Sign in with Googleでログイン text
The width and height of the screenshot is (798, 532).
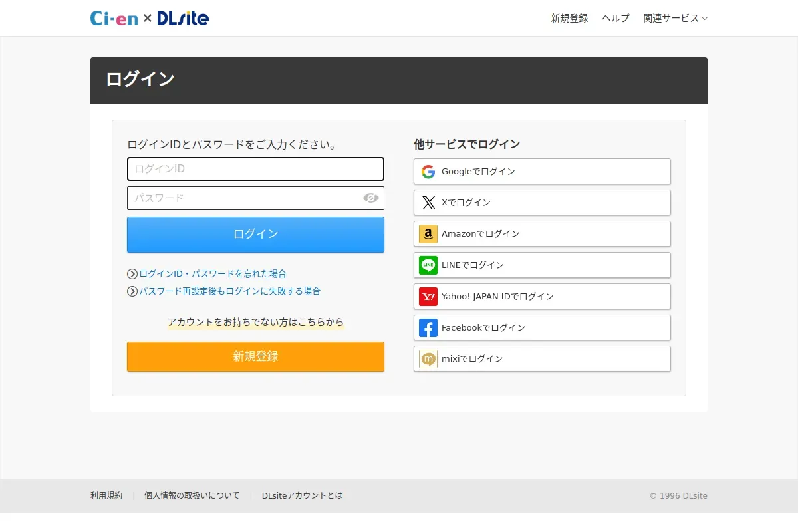click(x=478, y=172)
